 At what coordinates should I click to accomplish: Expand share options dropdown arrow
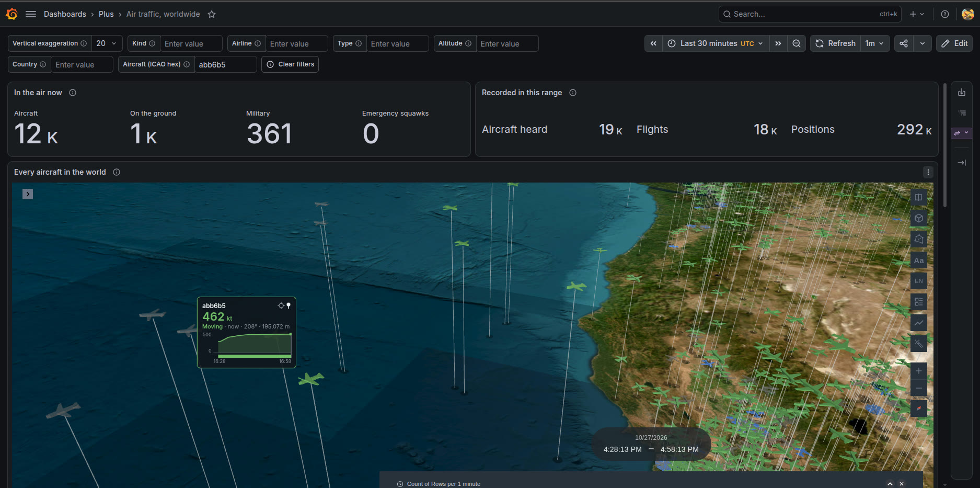point(923,43)
